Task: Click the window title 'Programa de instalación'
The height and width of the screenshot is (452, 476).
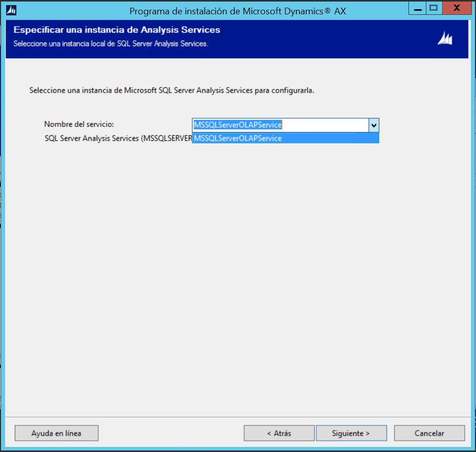Action: tap(237, 11)
